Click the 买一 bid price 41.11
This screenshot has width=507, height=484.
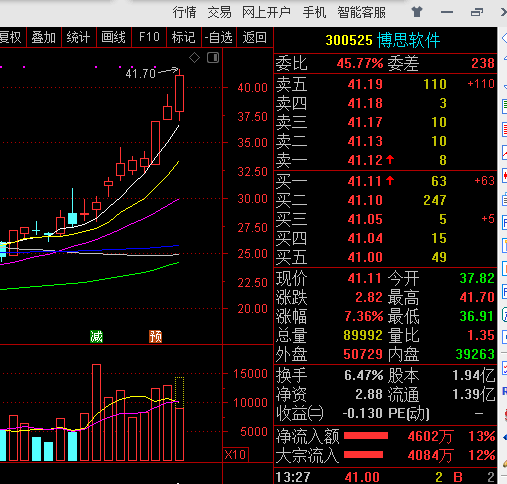364,181
